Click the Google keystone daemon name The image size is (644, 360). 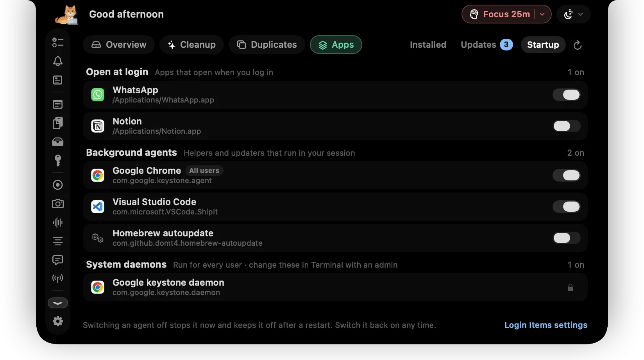(168, 283)
